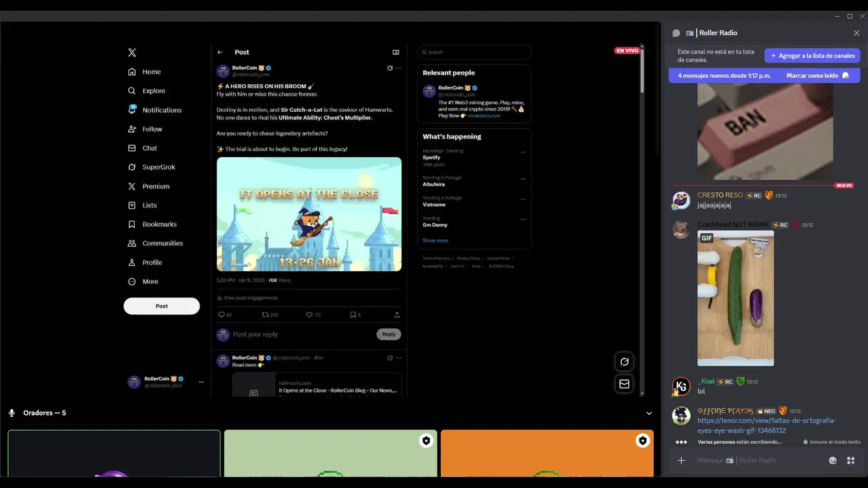Click the Grok icon on the main post
The height and width of the screenshot is (488, 868).
[390, 68]
